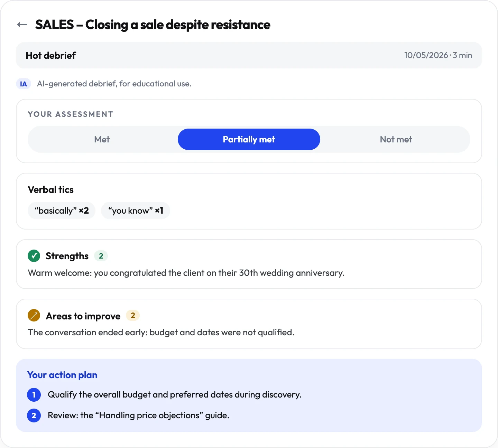Go back using the left arrow icon
The height and width of the screenshot is (448, 498).
(x=22, y=25)
